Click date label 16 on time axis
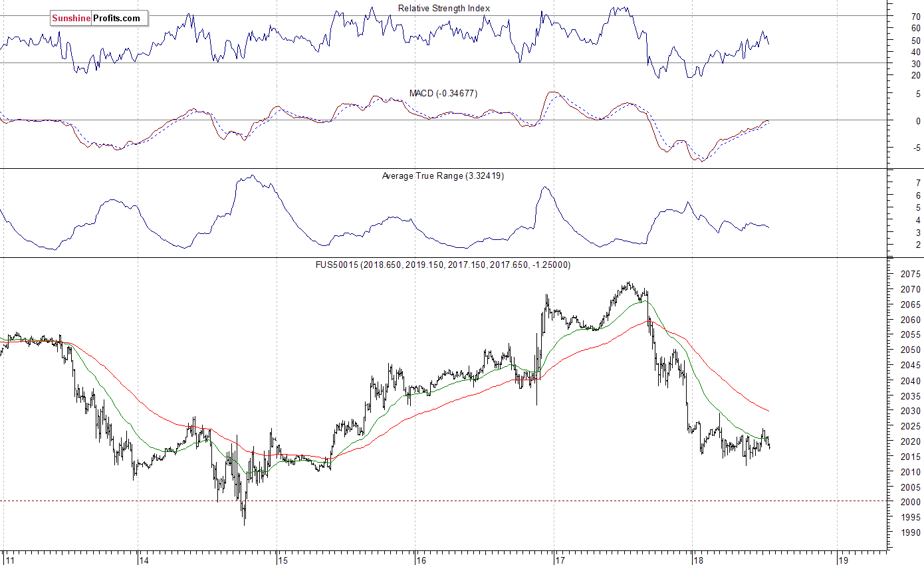This screenshot has width=924, height=565. pos(421,560)
